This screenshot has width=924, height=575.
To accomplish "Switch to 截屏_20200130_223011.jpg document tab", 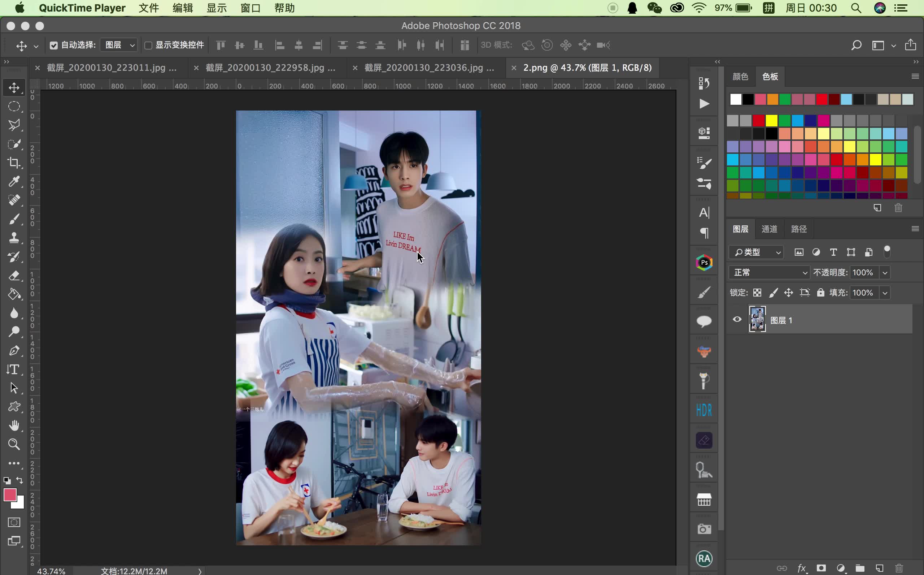I will [112, 68].
